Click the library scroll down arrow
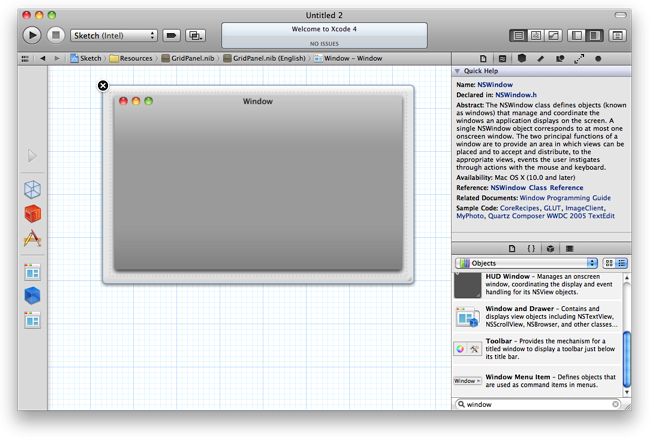This screenshot has height=437, width=649. point(627,392)
